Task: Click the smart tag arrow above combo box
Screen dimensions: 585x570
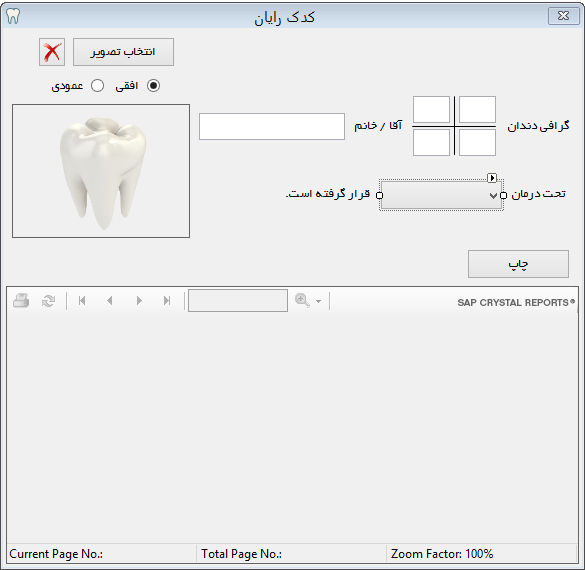Action: pyautogui.click(x=492, y=178)
